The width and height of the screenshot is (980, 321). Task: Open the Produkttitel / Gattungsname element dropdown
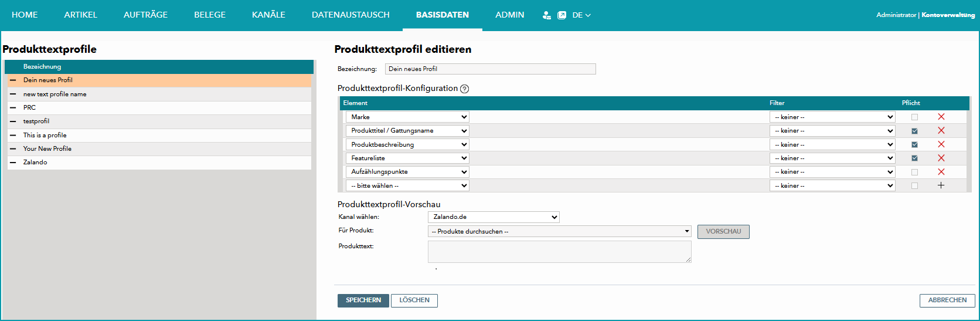point(407,130)
